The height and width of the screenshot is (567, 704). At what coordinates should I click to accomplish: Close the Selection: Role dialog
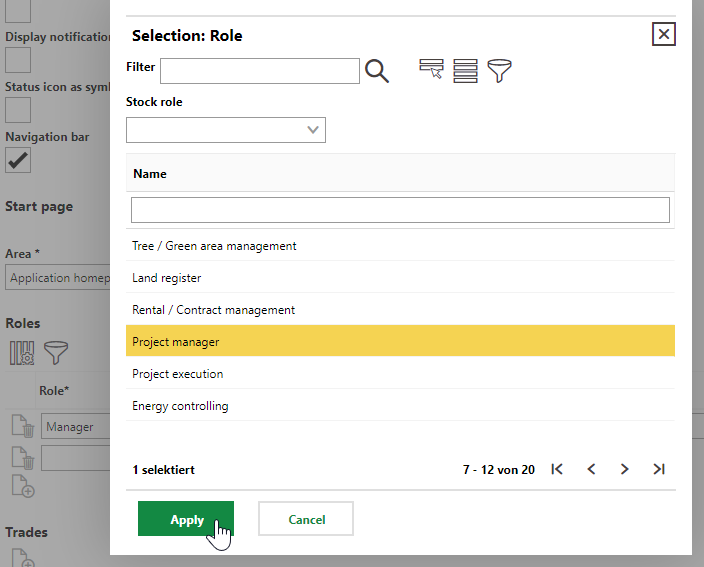click(x=664, y=35)
